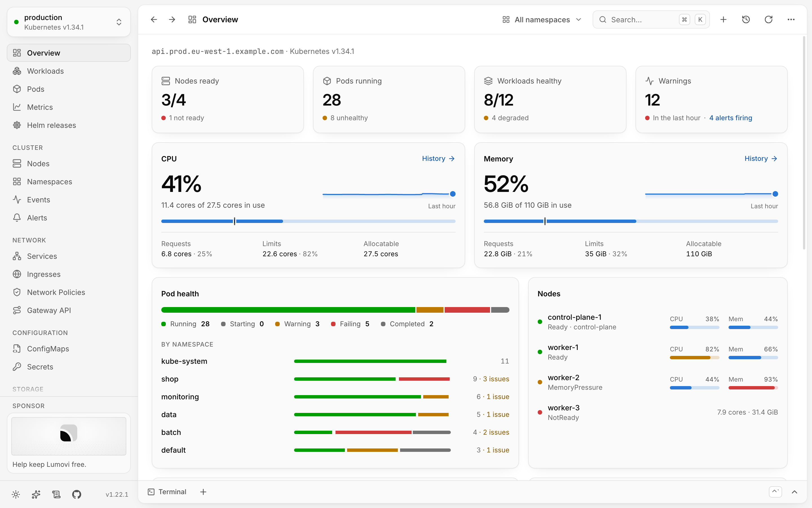
Task: Open Services under Network
Action: 69,256
